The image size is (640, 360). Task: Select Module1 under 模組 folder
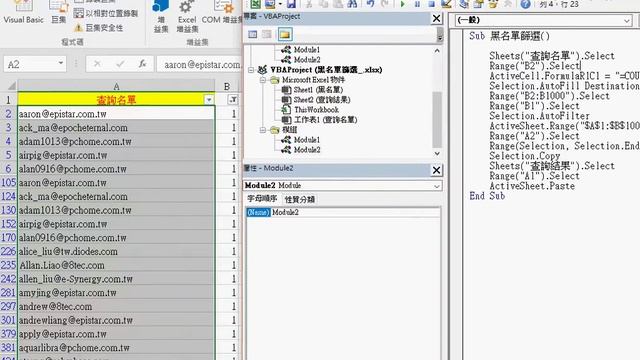point(307,140)
